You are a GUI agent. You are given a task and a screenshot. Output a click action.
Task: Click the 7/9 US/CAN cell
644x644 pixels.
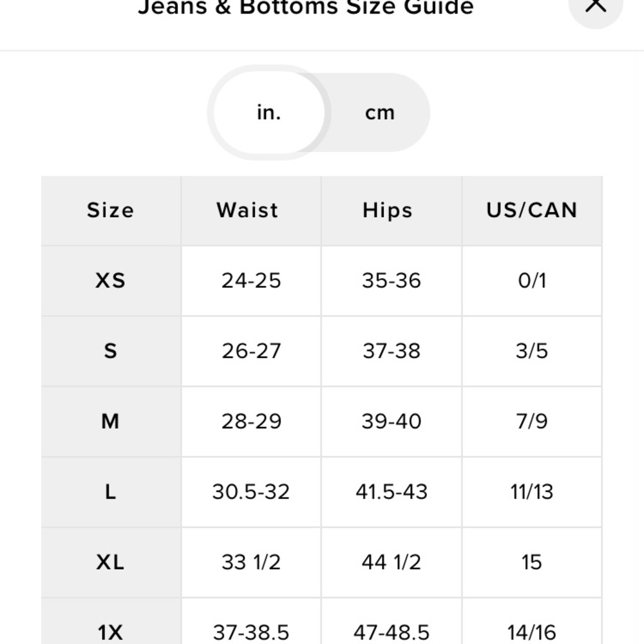[532, 421]
